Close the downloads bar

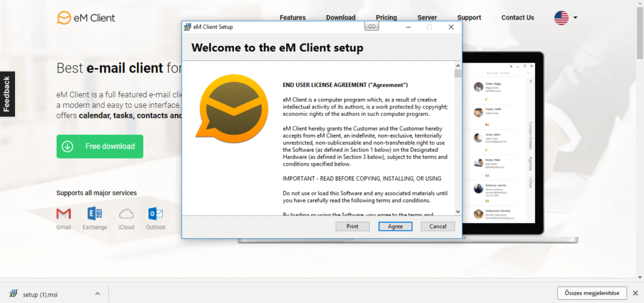click(635, 293)
